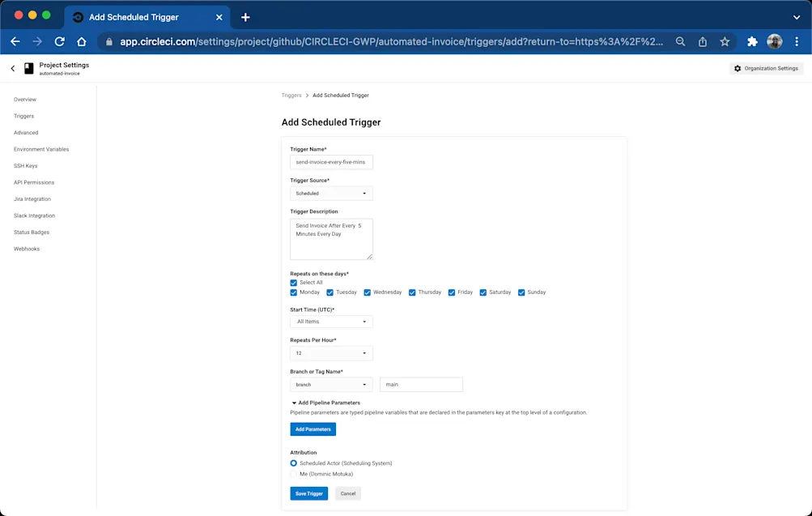Go back with the browser back arrow
The height and width of the screenshot is (516, 812).
point(15,41)
